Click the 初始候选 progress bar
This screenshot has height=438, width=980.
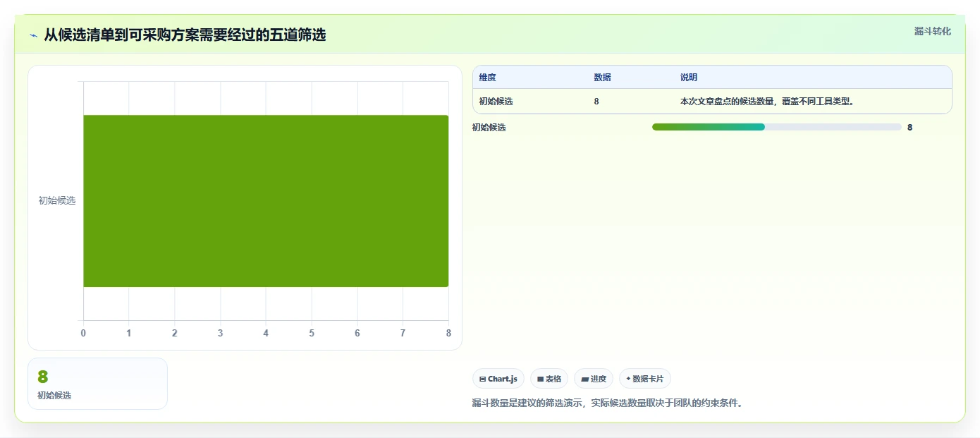776,127
